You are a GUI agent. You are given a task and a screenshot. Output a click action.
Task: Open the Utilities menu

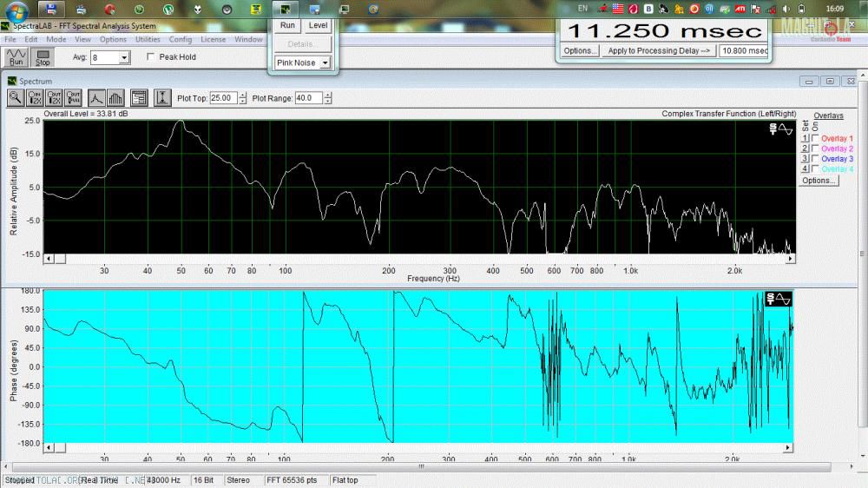pyautogui.click(x=148, y=39)
